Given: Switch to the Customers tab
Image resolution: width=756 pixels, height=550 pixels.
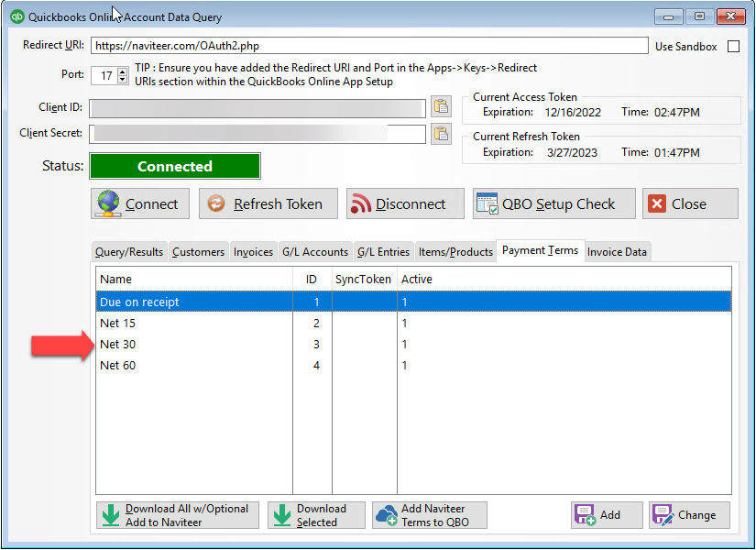Looking at the screenshot, I should pyautogui.click(x=198, y=252).
